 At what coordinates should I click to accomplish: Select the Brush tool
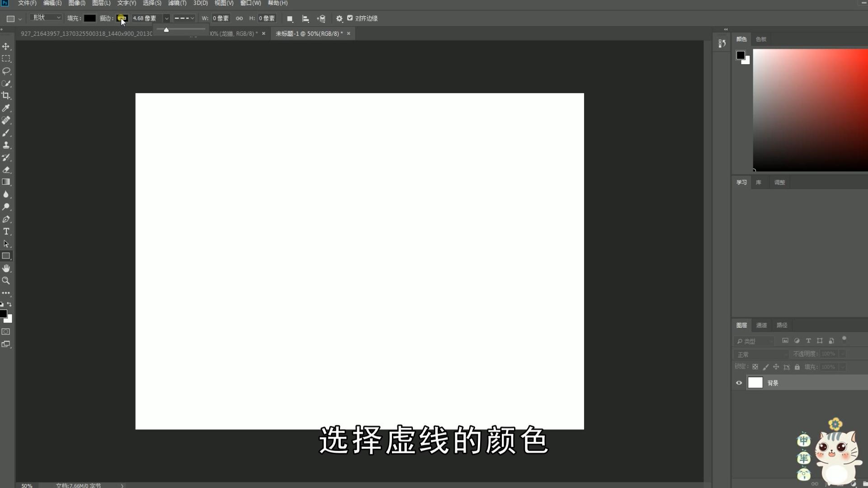tap(6, 133)
